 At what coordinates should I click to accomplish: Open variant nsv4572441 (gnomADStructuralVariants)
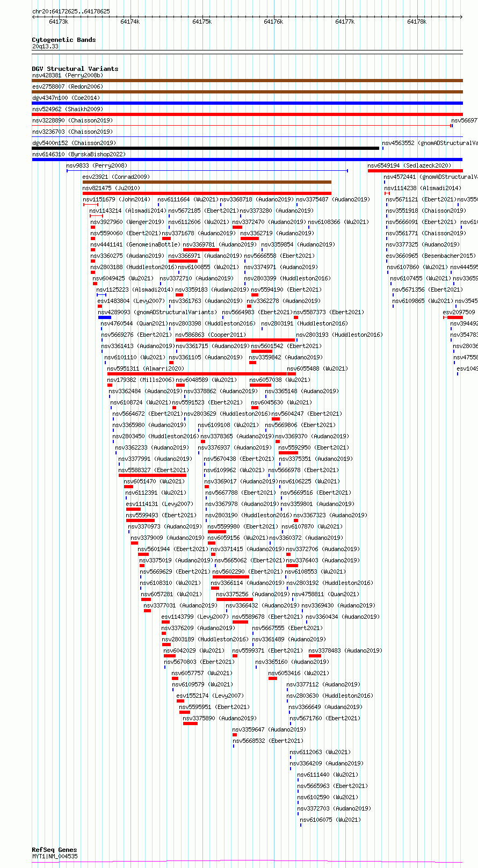click(431, 177)
